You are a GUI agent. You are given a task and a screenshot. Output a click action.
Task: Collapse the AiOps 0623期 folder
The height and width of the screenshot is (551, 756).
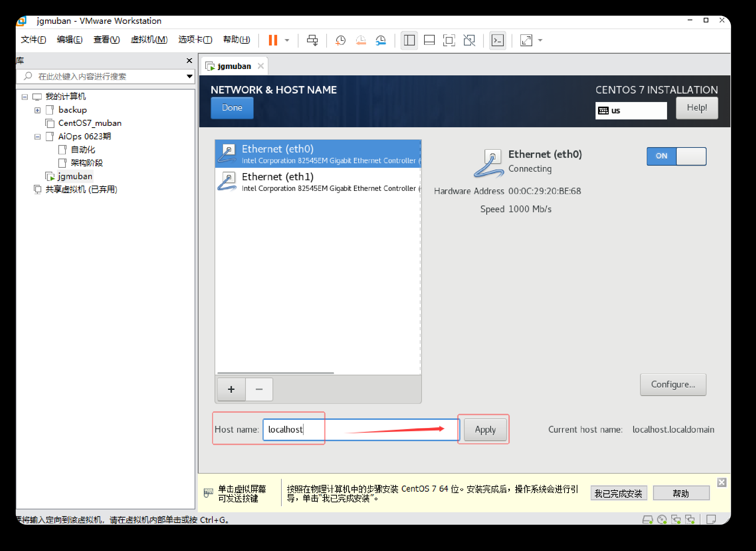coord(37,137)
